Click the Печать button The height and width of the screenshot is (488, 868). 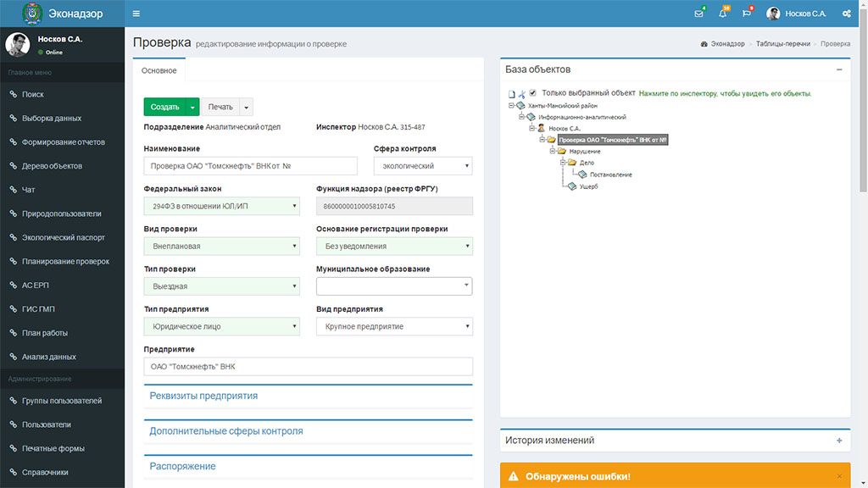click(220, 107)
